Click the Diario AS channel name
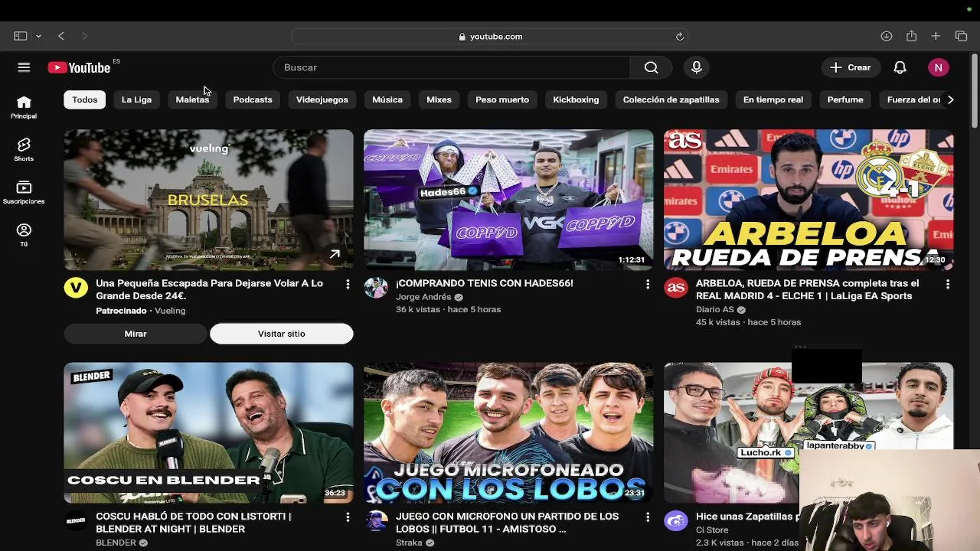980x551 pixels. click(x=715, y=310)
